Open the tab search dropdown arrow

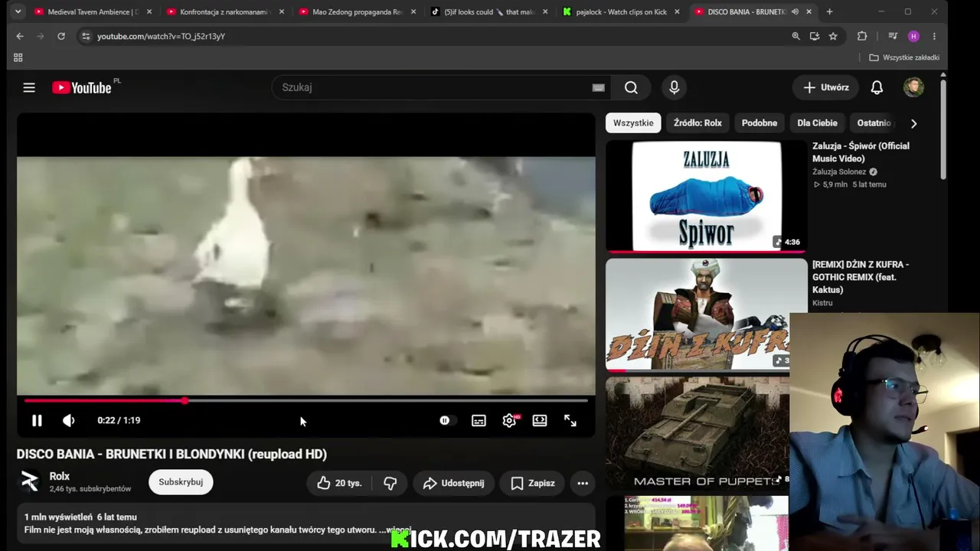pyautogui.click(x=18, y=11)
